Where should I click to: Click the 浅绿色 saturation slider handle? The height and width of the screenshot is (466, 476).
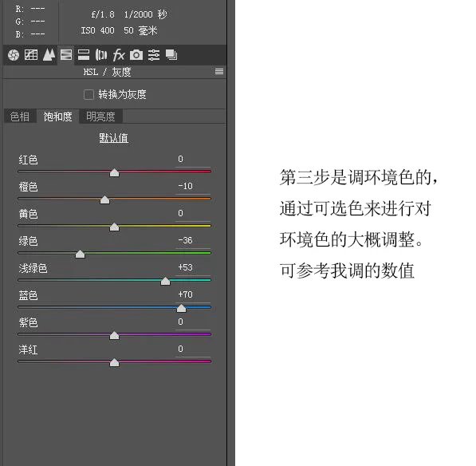[x=166, y=281]
